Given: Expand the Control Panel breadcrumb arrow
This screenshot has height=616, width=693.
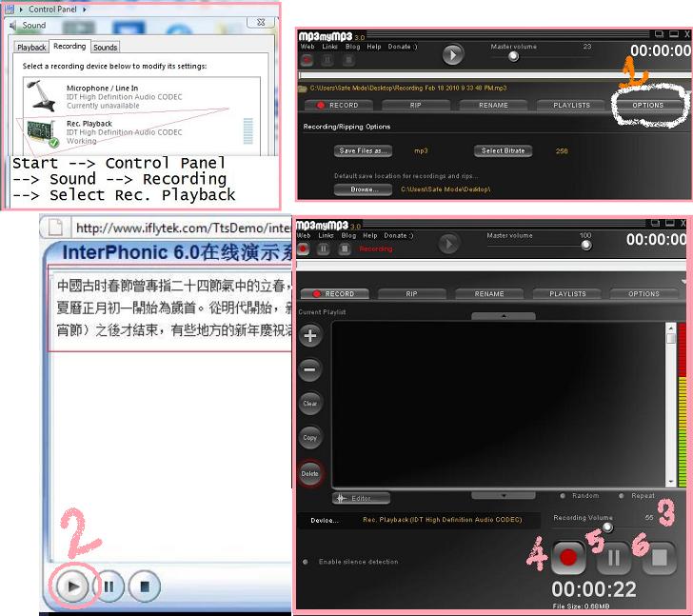Looking at the screenshot, I should click(85, 10).
